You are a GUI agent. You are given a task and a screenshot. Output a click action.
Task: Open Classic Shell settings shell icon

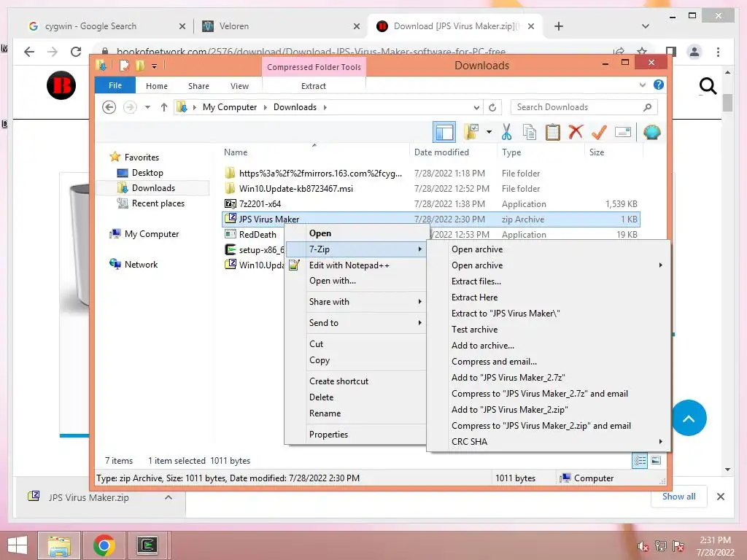tap(651, 132)
